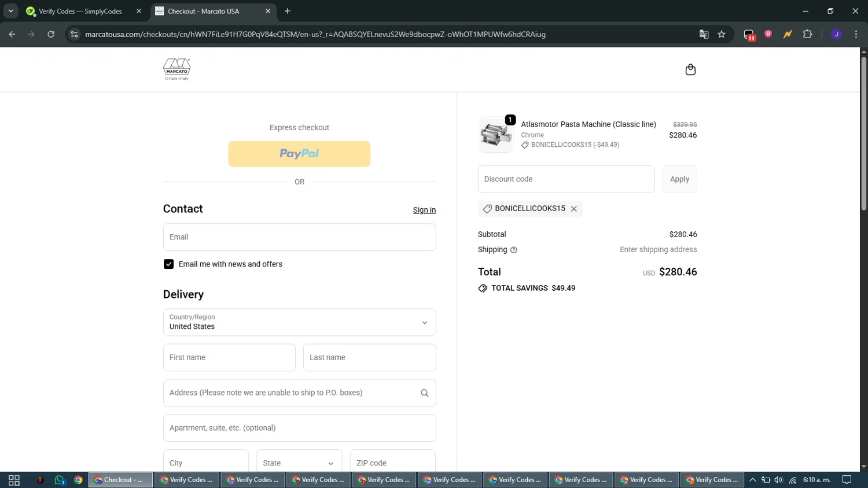Click the network Wi-Fi tray icon
Screen dimensions: 868x488
[793, 480]
